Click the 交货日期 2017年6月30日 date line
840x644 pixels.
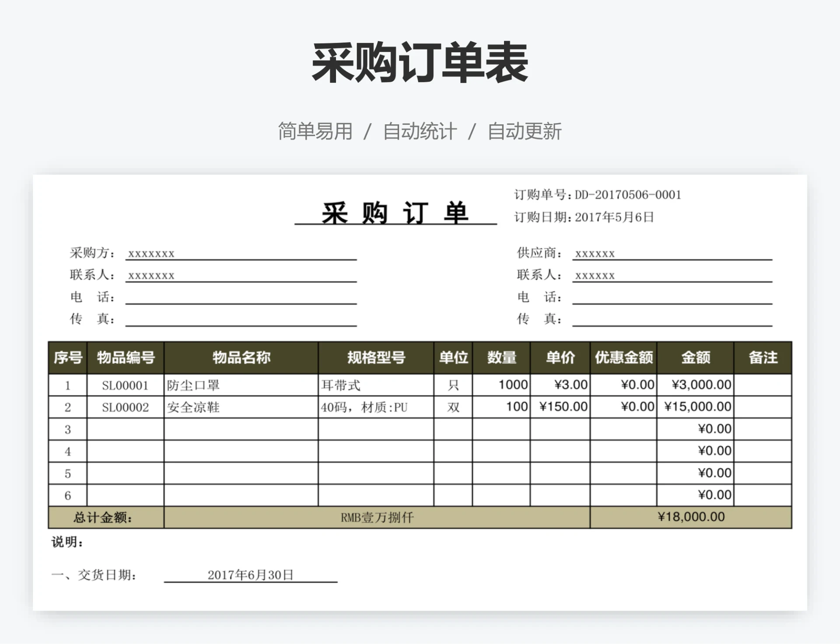[x=249, y=575]
